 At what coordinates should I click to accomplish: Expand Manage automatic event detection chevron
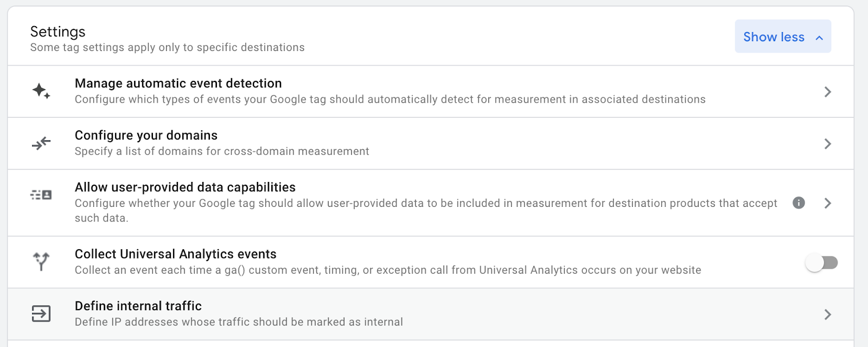827,92
